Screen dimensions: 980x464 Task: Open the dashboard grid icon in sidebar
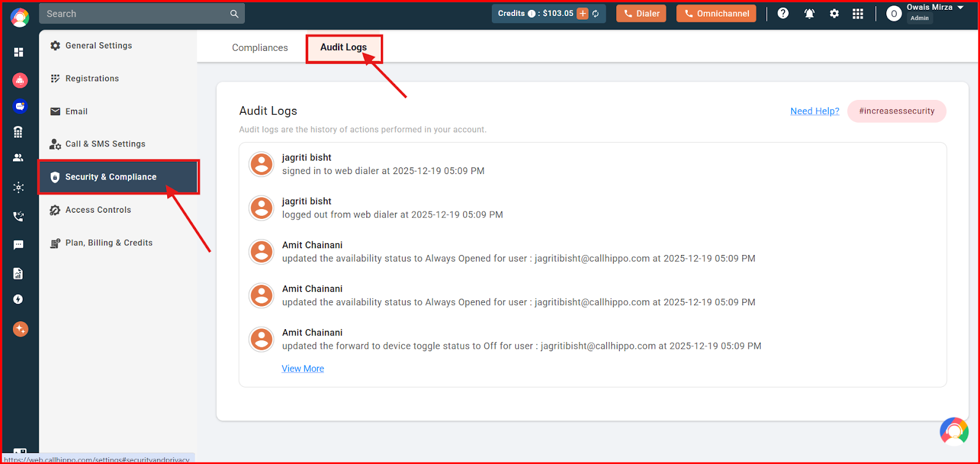tap(18, 52)
